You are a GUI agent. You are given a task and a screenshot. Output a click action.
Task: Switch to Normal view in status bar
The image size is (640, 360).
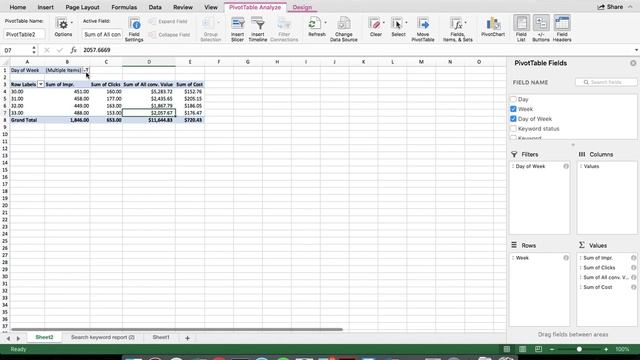coord(507,349)
